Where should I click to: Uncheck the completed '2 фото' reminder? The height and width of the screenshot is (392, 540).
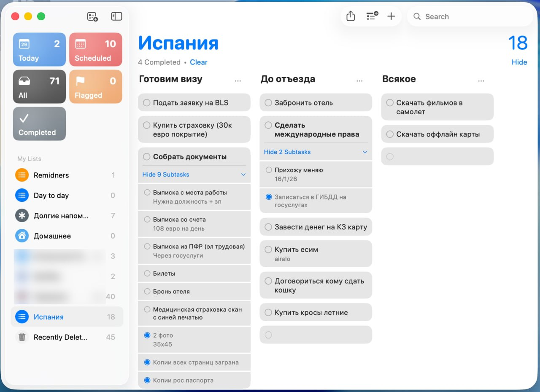click(147, 335)
